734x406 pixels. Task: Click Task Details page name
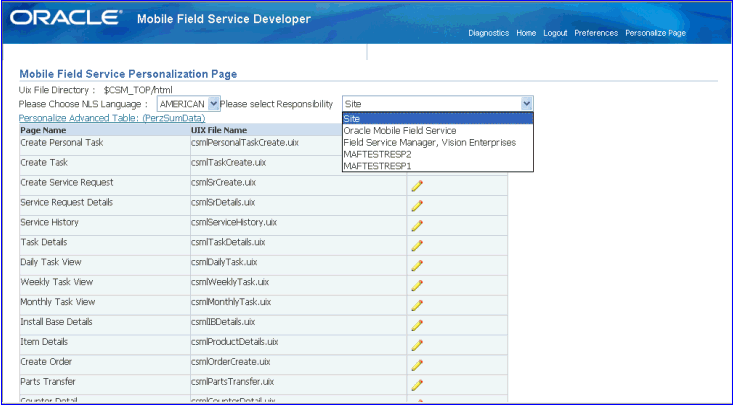point(44,242)
